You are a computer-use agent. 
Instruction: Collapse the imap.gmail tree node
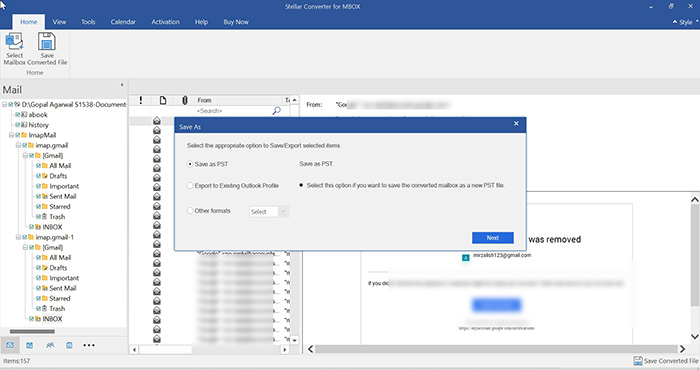18,145
